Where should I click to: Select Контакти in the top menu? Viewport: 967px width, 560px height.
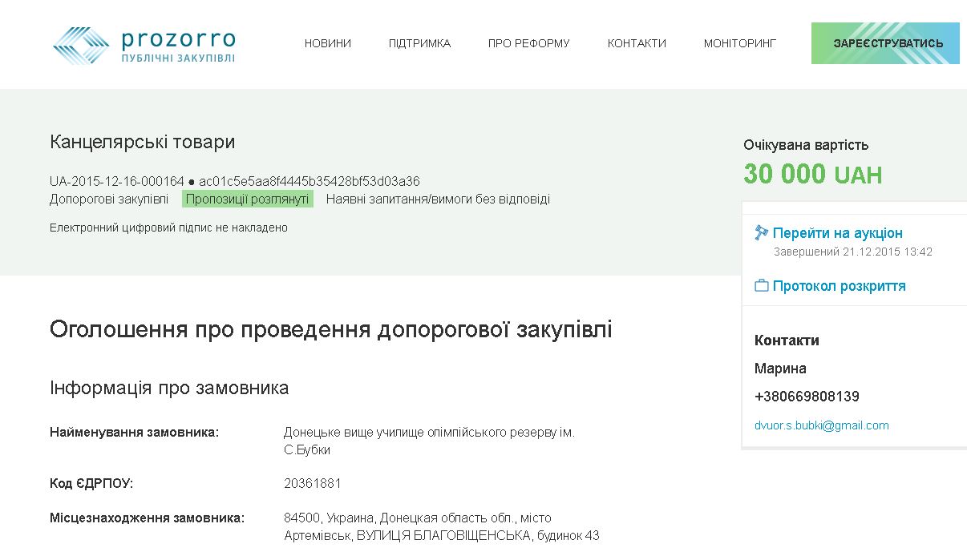coord(637,43)
